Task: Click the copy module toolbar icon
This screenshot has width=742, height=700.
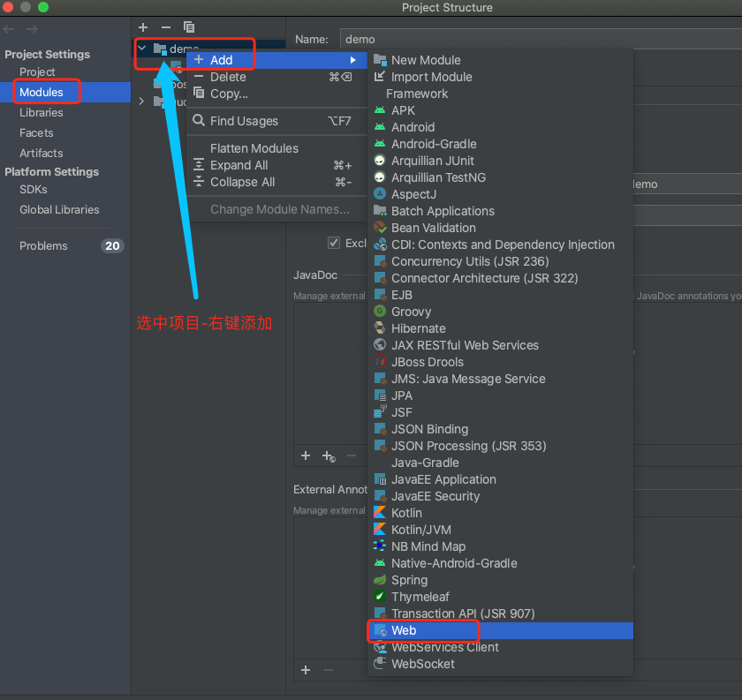Action: point(189,27)
